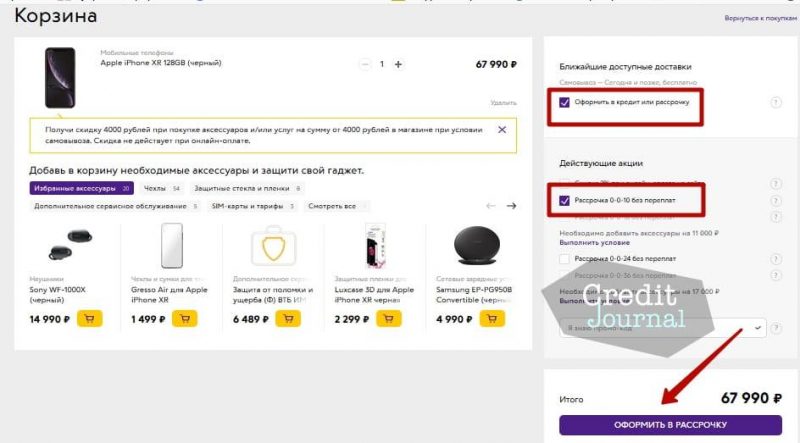This screenshot has height=443, width=800.
Task: Close the 4000 rubles discount notice
Action: 502,130
